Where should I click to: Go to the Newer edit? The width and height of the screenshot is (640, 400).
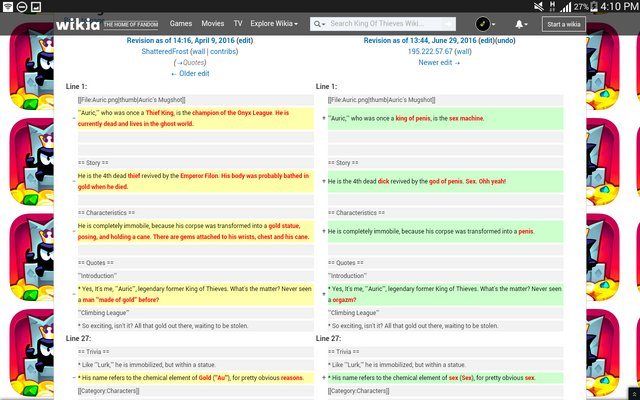(x=439, y=62)
